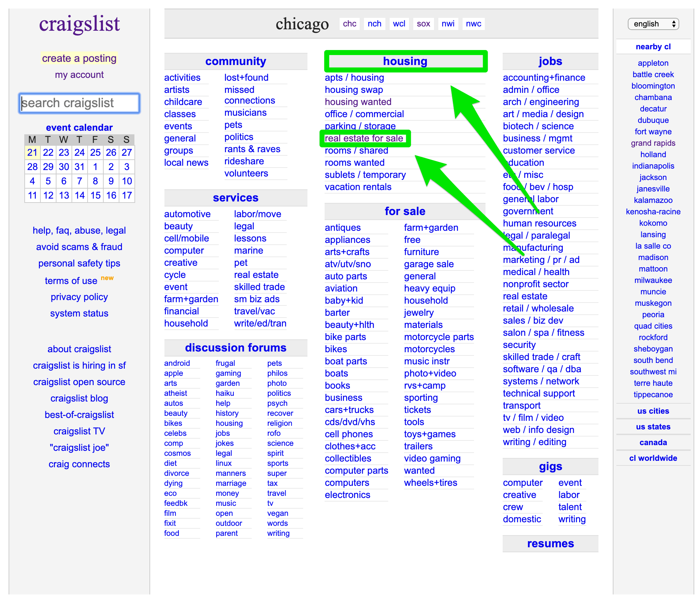Click the real estate for sale link

click(x=365, y=139)
